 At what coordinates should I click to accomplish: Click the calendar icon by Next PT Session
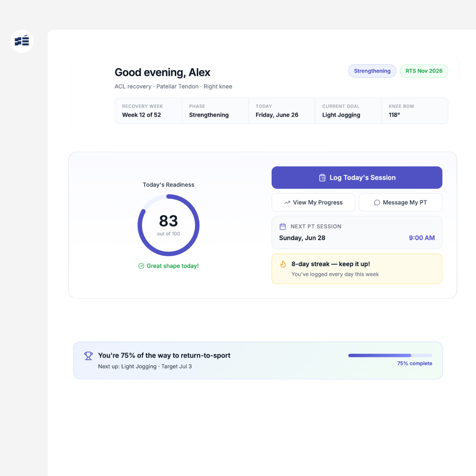(282, 226)
